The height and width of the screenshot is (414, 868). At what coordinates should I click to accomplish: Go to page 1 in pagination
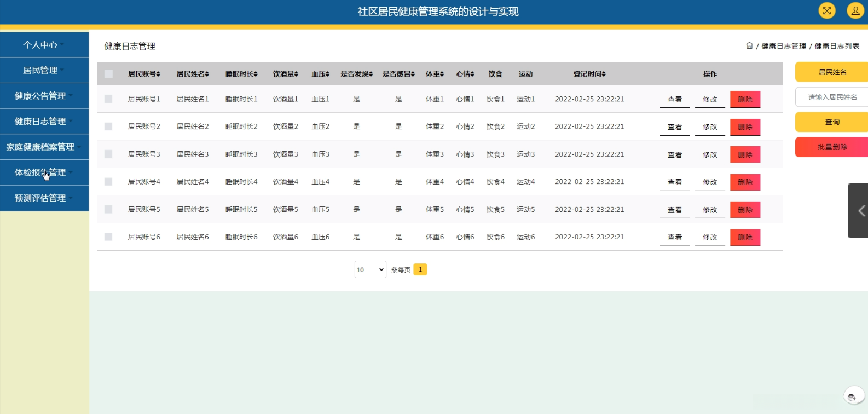pyautogui.click(x=420, y=269)
